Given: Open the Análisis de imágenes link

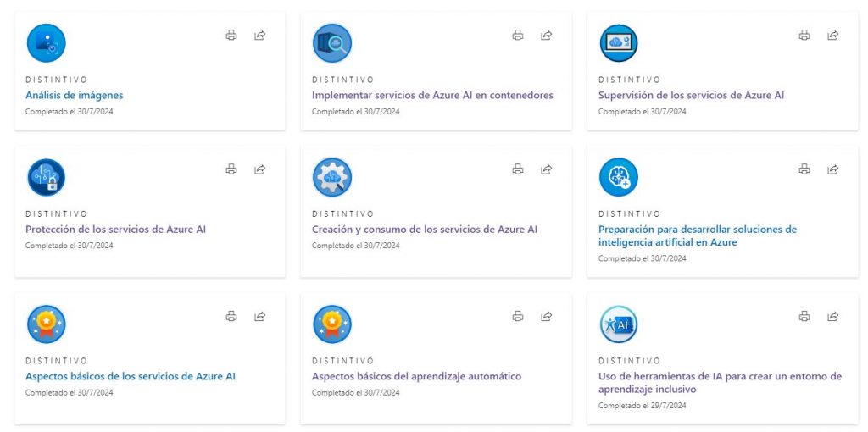Looking at the screenshot, I should tap(75, 95).
